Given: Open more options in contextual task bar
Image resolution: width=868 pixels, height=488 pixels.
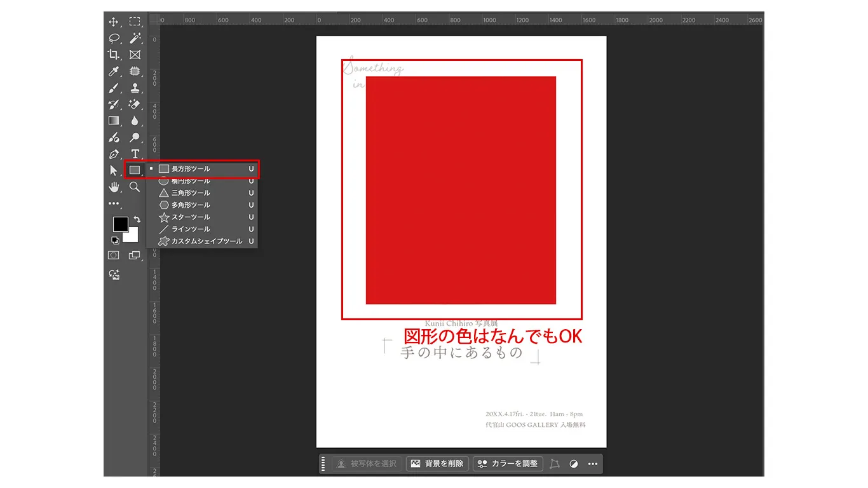Looking at the screenshot, I should [593, 464].
